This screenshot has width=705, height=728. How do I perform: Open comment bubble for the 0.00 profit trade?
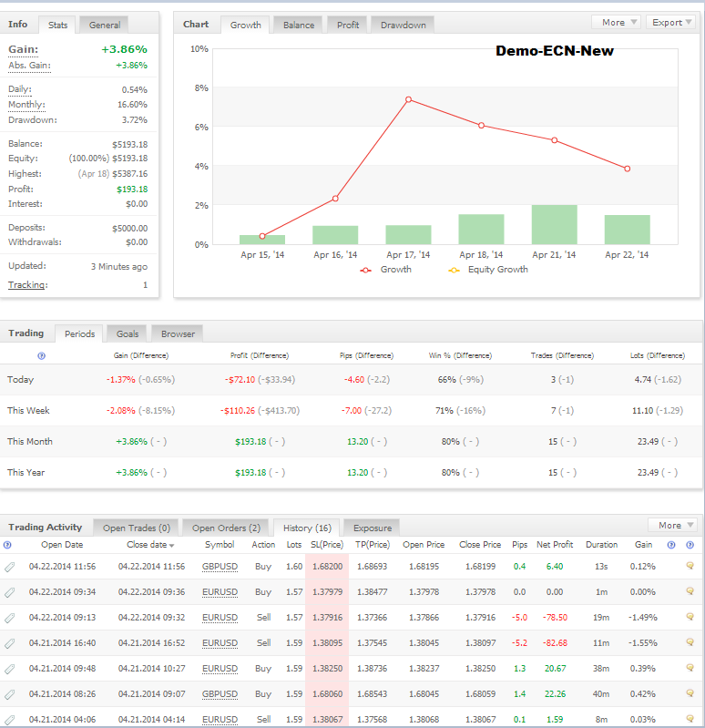[690, 591]
